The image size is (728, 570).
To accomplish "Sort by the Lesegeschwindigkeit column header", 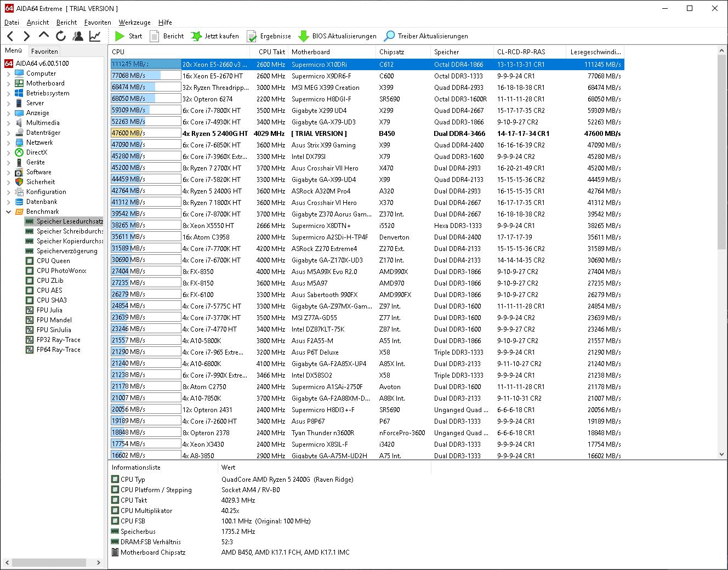I will 595,52.
